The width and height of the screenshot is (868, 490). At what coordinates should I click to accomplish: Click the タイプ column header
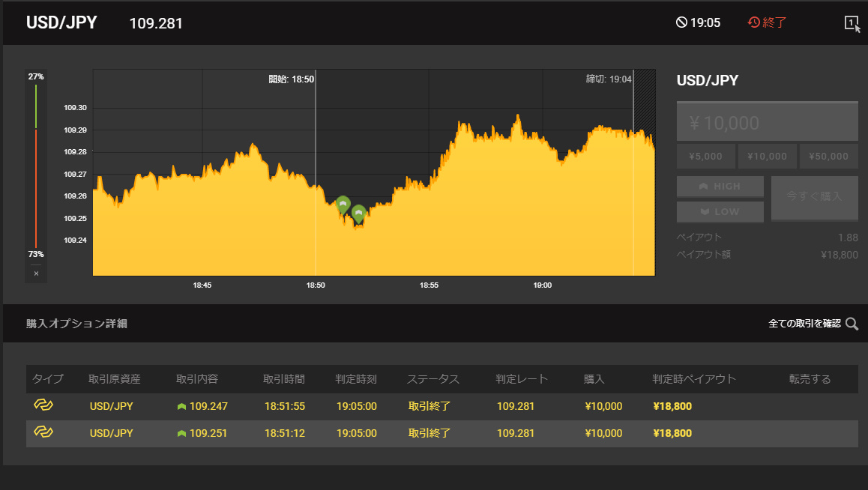[48, 379]
